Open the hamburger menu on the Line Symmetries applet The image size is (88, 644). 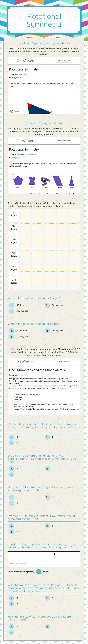(x=12, y=361)
